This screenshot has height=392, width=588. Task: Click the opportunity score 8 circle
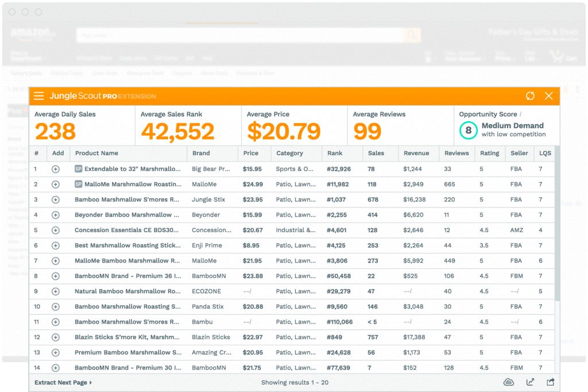pos(469,130)
